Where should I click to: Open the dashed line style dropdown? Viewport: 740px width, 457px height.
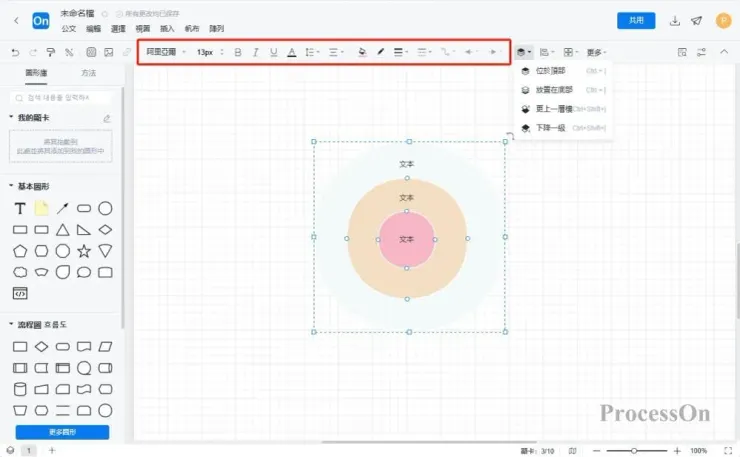pyautogui.click(x=425, y=52)
